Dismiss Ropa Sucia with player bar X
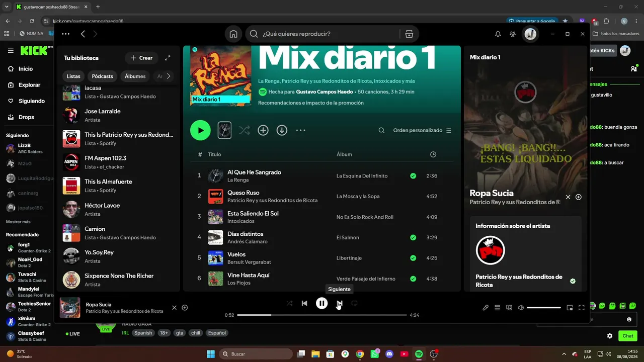This screenshot has height=362, width=644. [x=174, y=308]
